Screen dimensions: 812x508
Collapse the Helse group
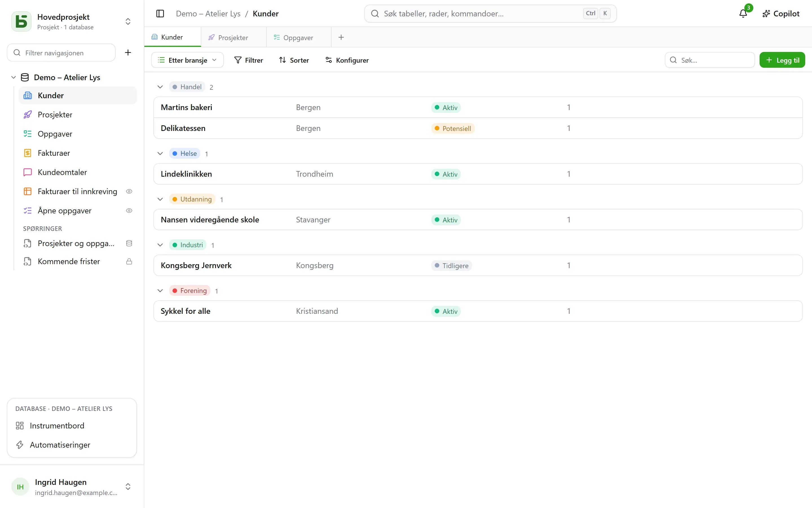pos(160,153)
